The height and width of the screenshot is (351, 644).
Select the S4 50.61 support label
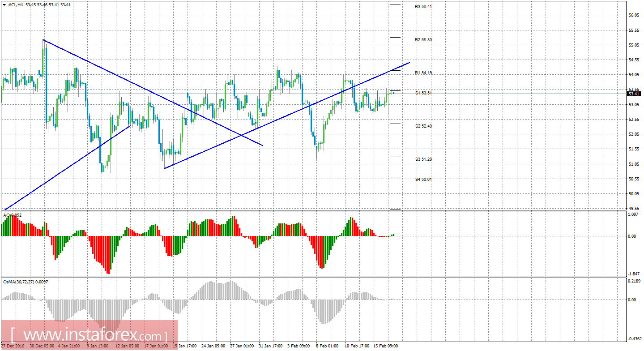click(423, 180)
